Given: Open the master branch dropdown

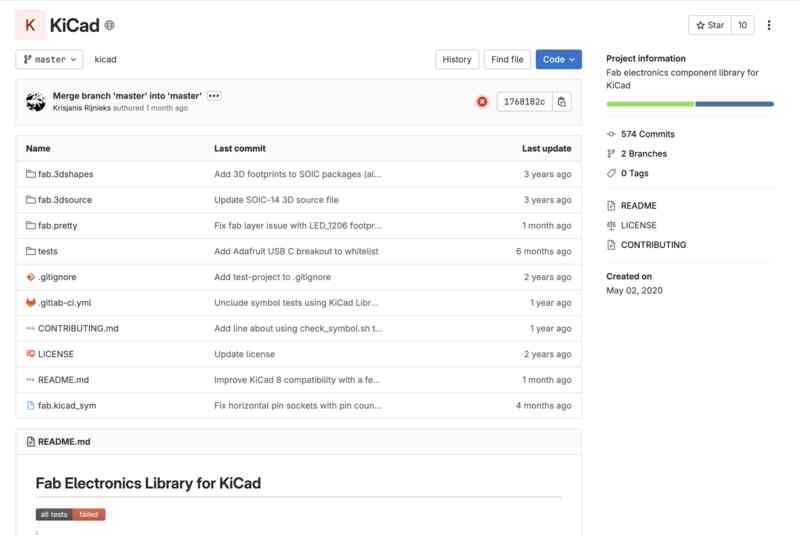Looking at the screenshot, I should (x=49, y=60).
